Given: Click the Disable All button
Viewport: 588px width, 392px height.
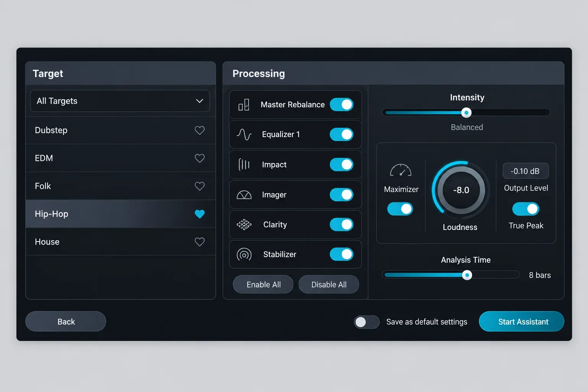Looking at the screenshot, I should 329,284.
